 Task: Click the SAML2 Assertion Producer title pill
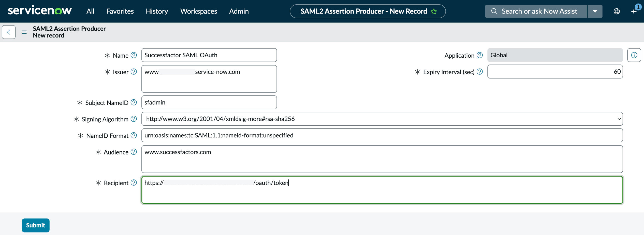pyautogui.click(x=368, y=11)
